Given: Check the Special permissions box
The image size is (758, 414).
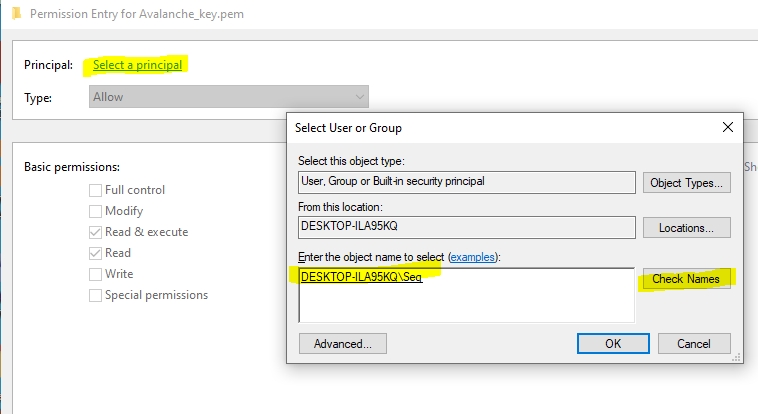Looking at the screenshot, I should [x=96, y=295].
